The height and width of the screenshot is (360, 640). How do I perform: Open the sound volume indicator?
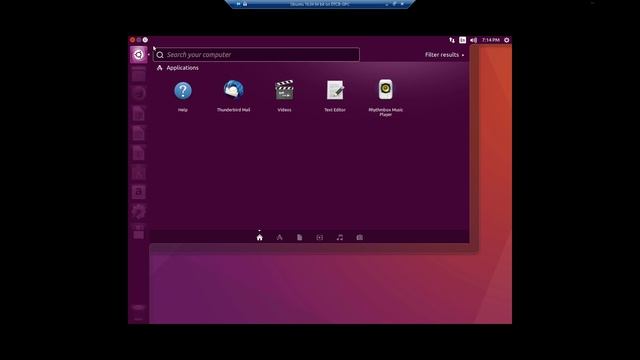[473, 40]
